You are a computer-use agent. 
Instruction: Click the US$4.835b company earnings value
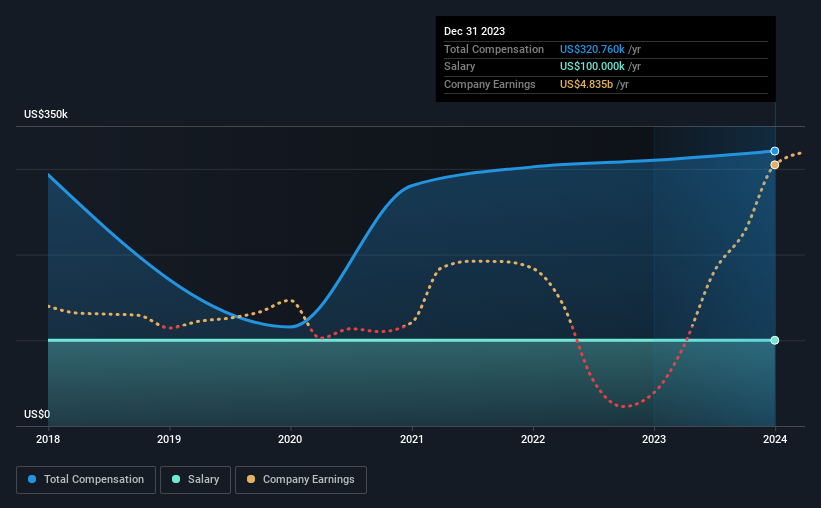tap(586, 84)
